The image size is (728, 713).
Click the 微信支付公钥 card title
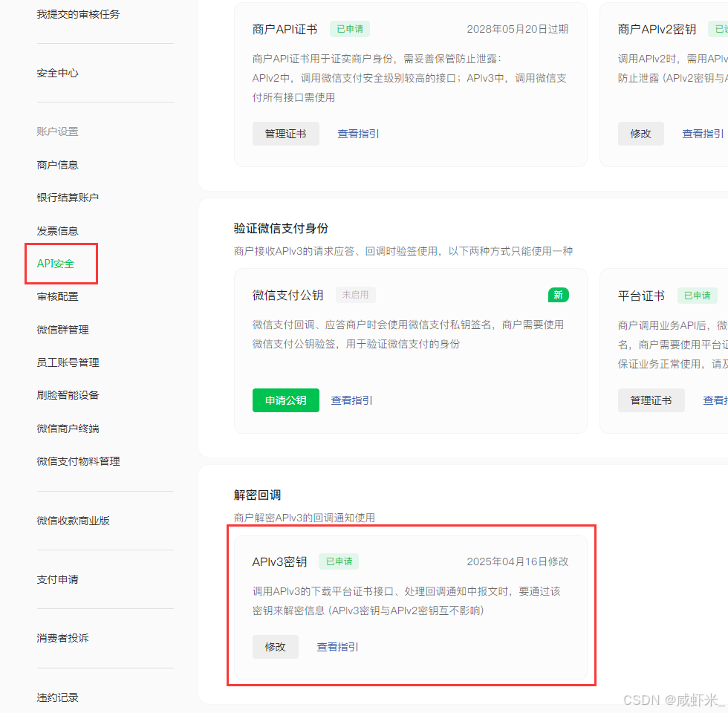(x=288, y=296)
